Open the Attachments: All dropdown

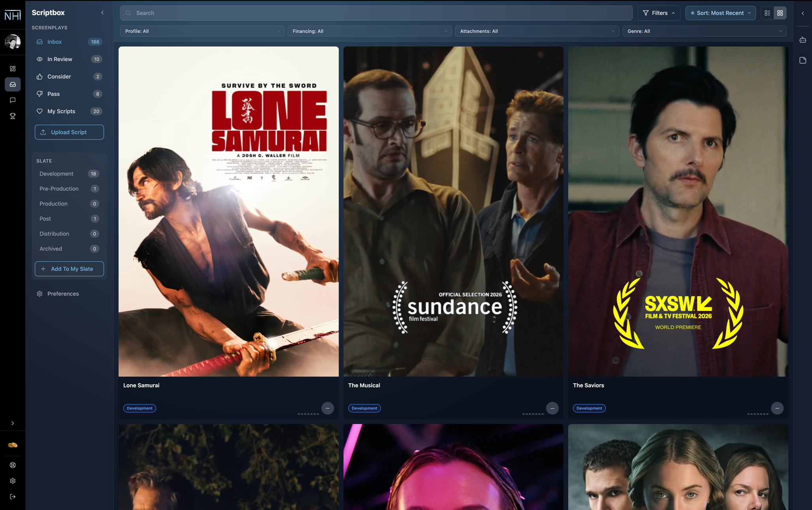(x=537, y=31)
